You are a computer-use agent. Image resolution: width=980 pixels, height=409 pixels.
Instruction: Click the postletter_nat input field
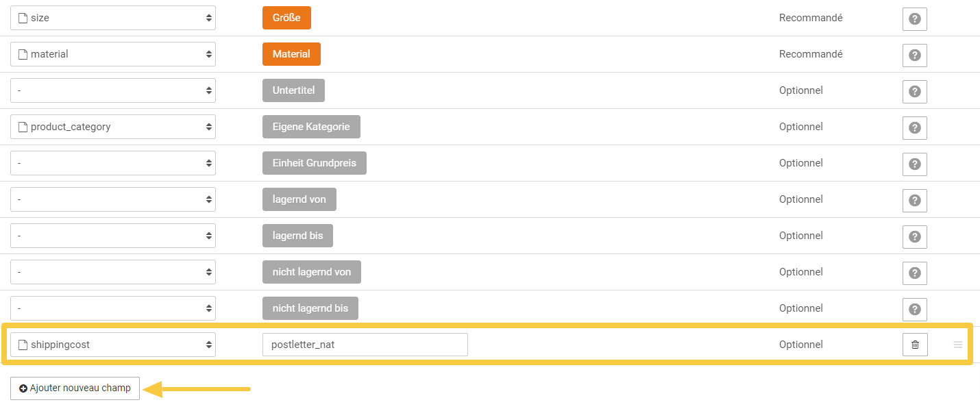pyautogui.click(x=365, y=345)
